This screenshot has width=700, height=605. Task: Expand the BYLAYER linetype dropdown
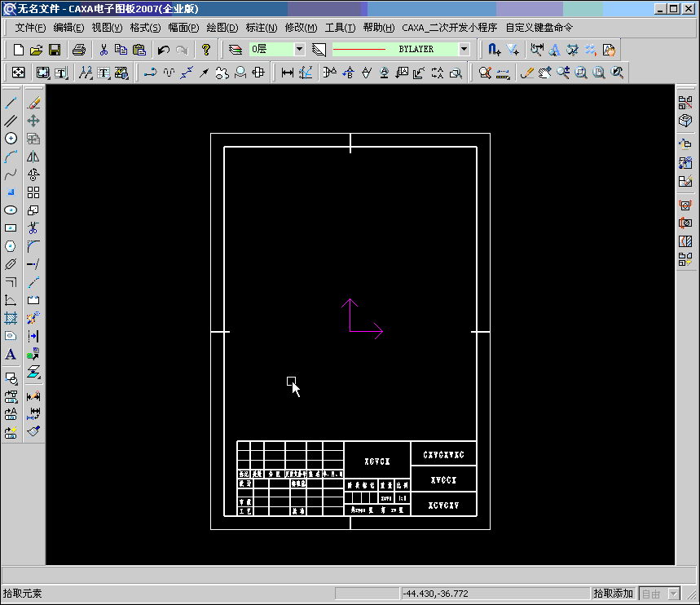(x=464, y=49)
